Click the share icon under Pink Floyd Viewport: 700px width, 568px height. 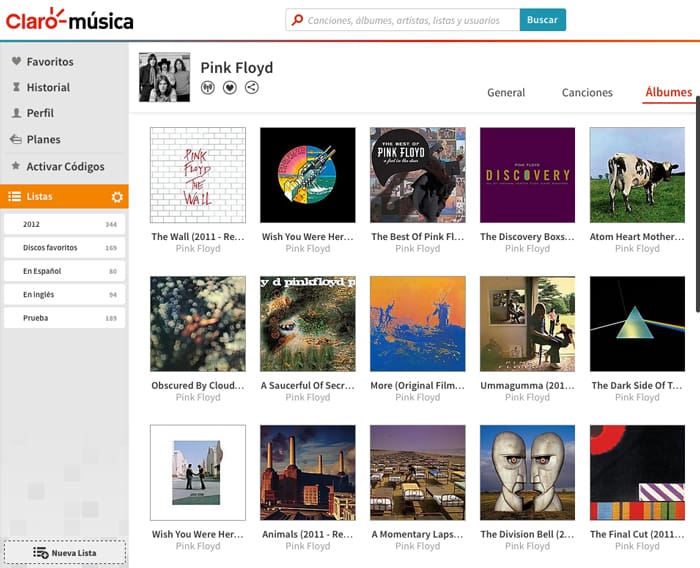[x=251, y=88]
